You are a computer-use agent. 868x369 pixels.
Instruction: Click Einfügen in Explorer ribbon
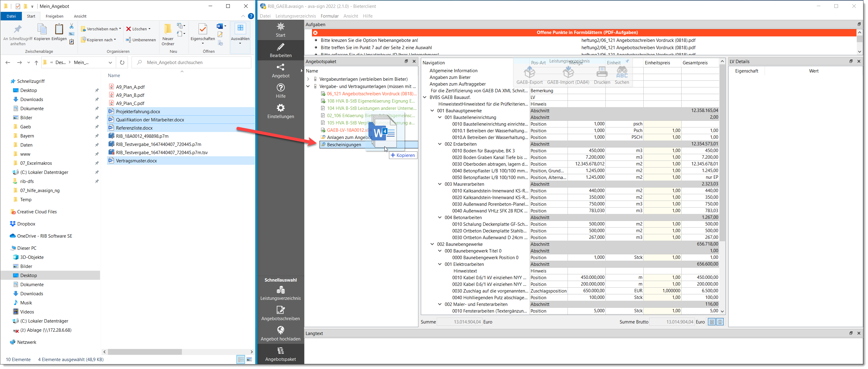click(x=59, y=32)
